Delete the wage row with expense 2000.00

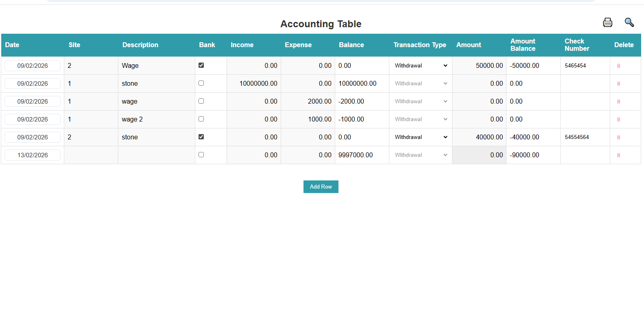point(618,102)
